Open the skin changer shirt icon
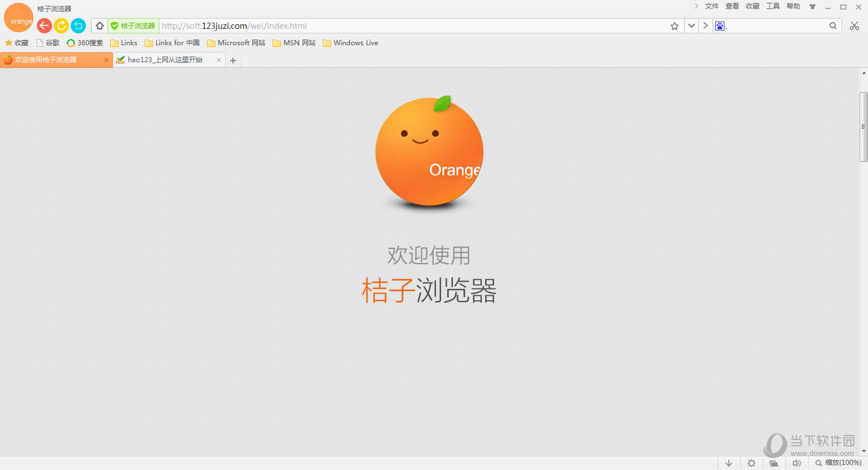The height and width of the screenshot is (470, 868). [813, 7]
